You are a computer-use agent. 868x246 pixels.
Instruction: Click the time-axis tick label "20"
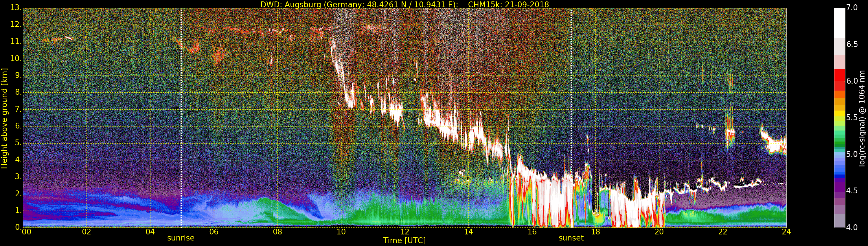pyautogui.click(x=659, y=232)
